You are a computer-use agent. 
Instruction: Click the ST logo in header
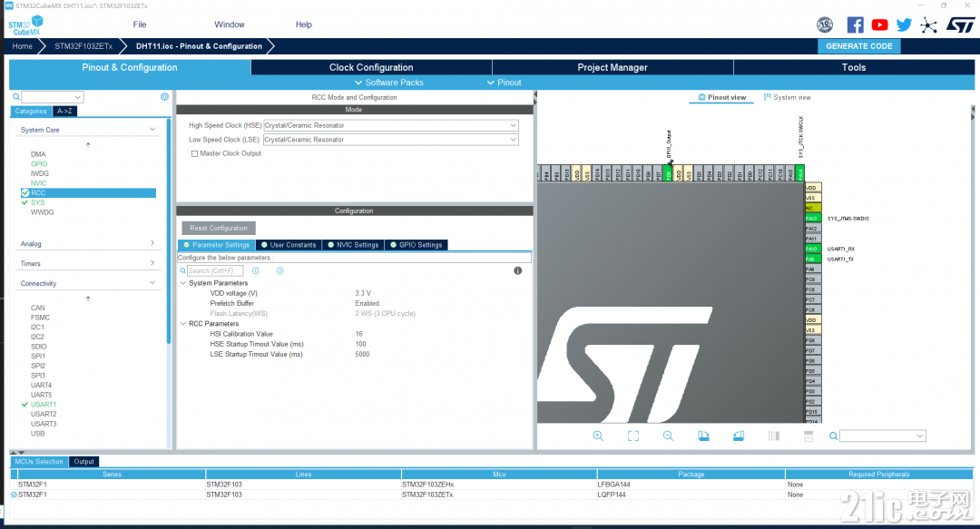(x=960, y=25)
